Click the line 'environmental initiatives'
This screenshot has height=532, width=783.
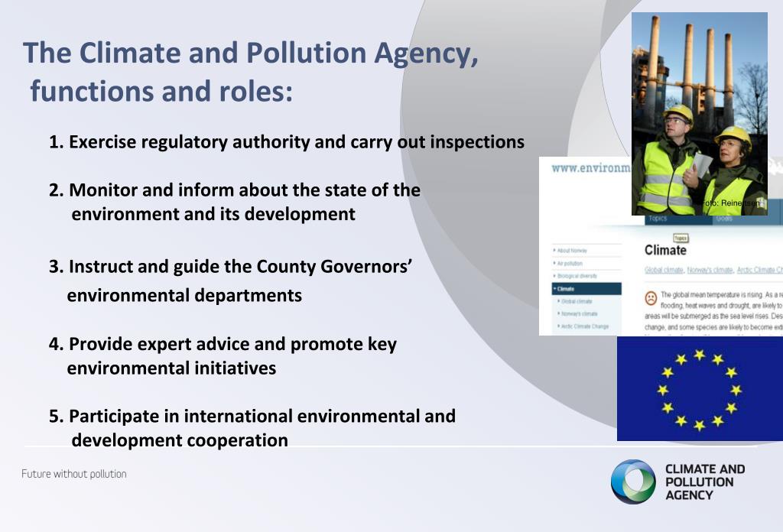click(171, 368)
